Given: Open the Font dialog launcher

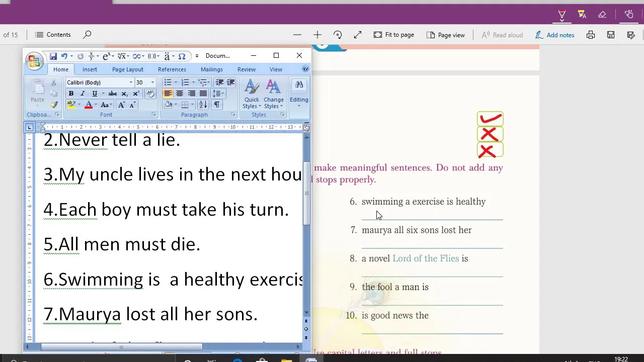Looking at the screenshot, I should pos(154,115).
